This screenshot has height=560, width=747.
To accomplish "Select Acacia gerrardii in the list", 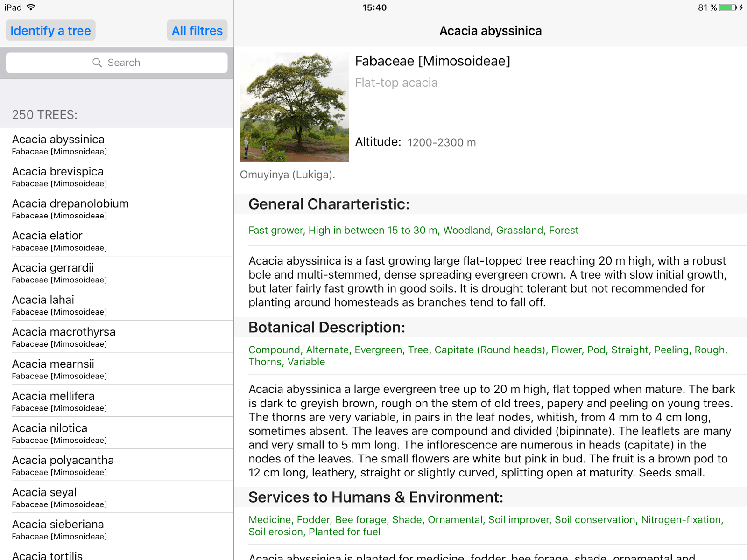I will point(117,273).
